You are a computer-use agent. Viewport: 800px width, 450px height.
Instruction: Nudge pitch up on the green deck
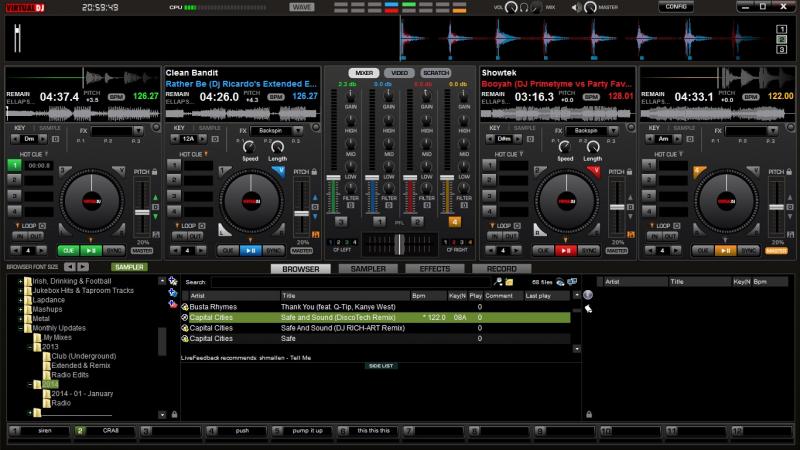[x=156, y=197]
